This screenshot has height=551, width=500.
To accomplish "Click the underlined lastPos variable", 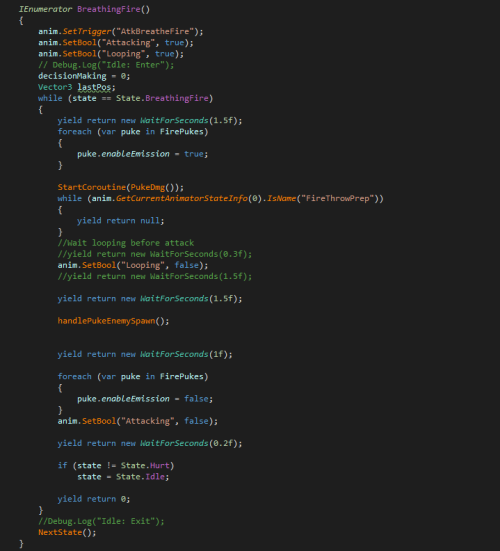I will [94, 87].
